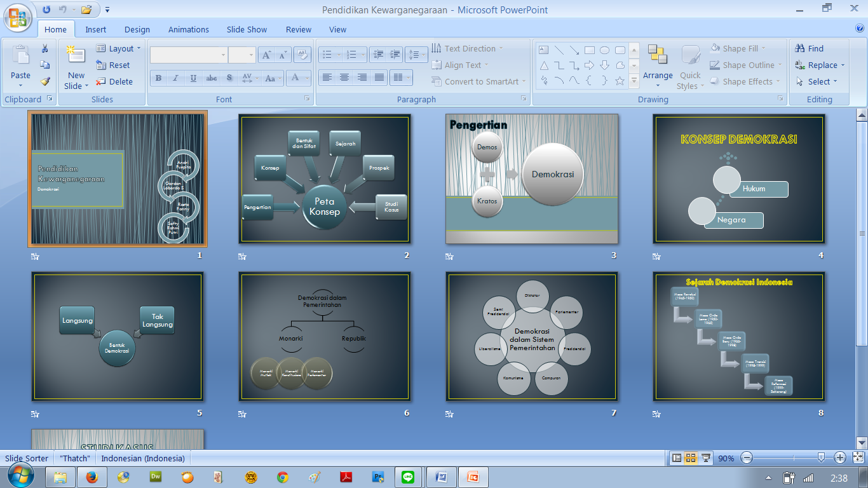Toggle Bold formatting

click(x=158, y=78)
